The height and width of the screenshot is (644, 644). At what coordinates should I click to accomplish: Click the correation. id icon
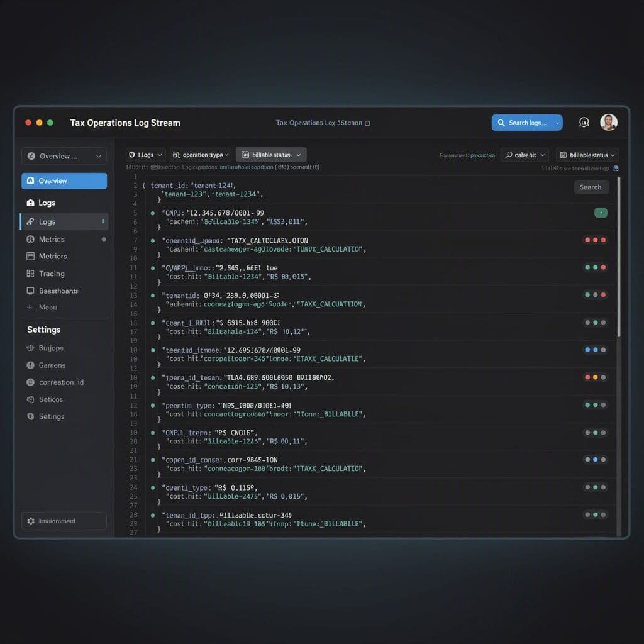(30, 382)
